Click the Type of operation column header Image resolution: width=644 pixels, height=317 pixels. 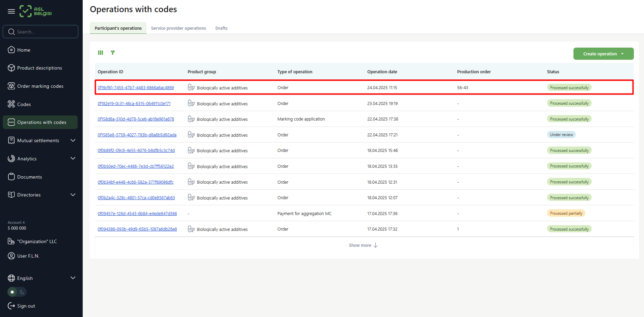tap(295, 72)
